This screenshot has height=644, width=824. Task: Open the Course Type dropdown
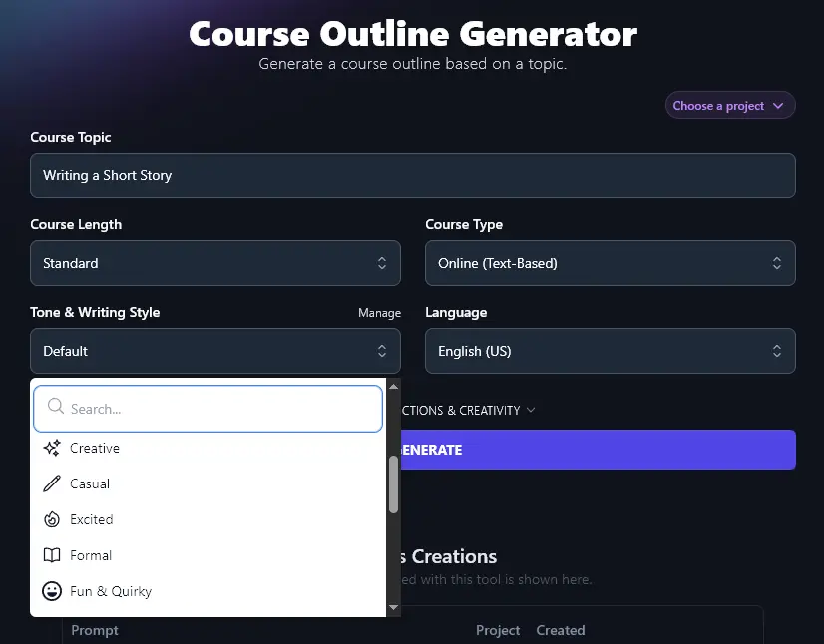[610, 263]
